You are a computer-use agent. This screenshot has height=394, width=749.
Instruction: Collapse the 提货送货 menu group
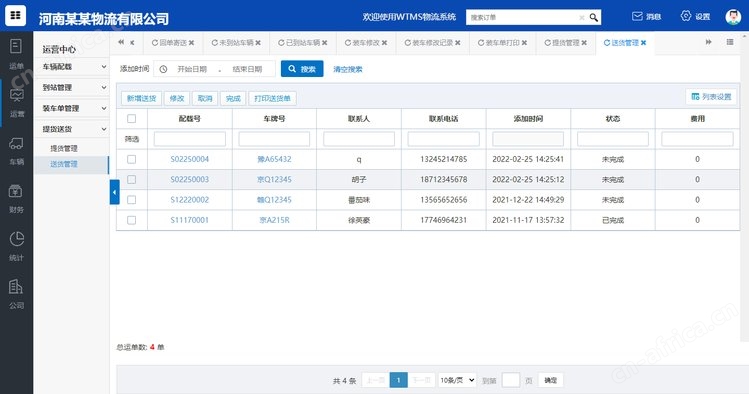72,129
